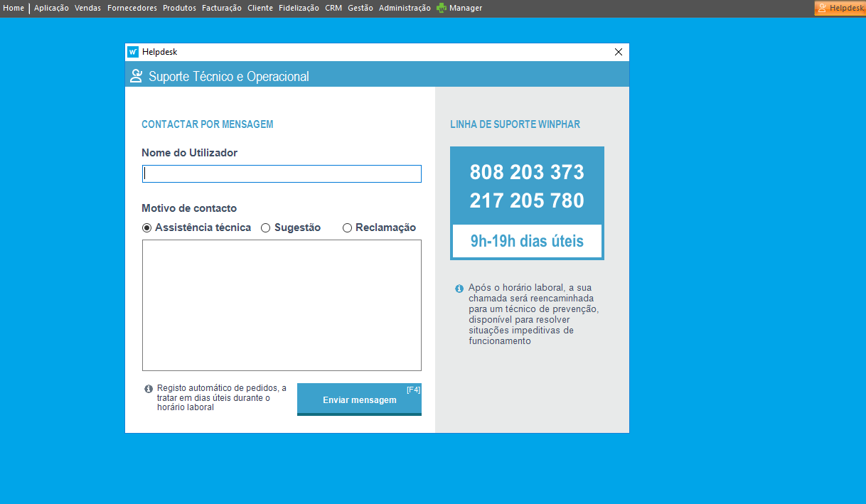Image resolution: width=866 pixels, height=504 pixels.
Task: Select Reclamação as contact reason
Action: click(x=348, y=228)
